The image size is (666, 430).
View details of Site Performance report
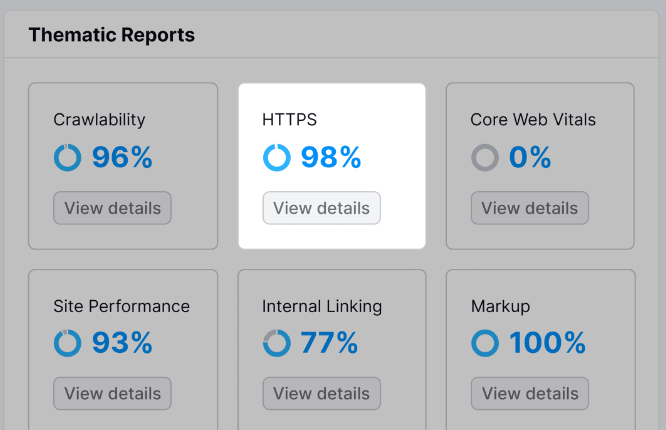point(113,394)
